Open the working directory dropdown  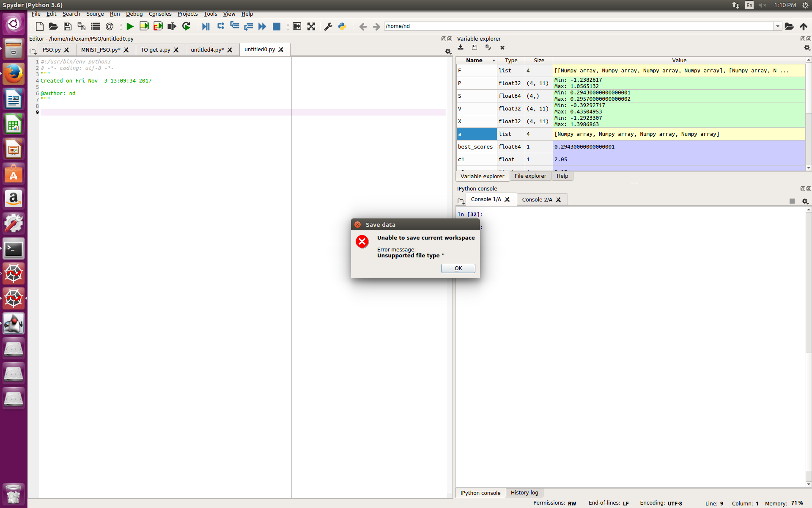778,26
